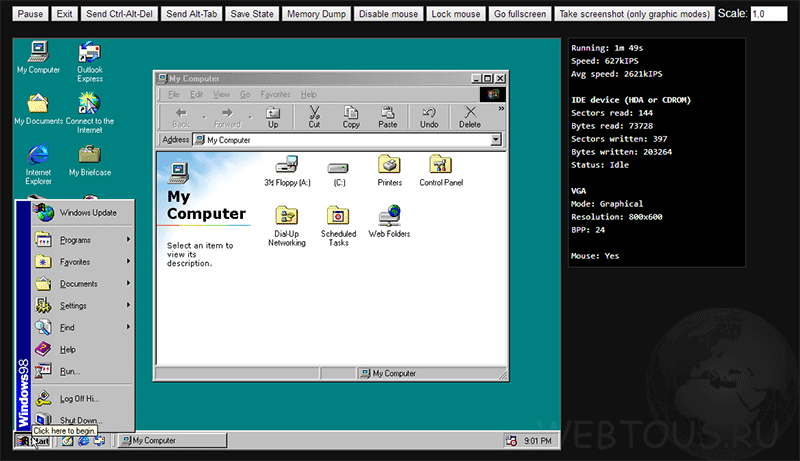
Task: Select the My Computer desktop icon
Action: pos(38,58)
